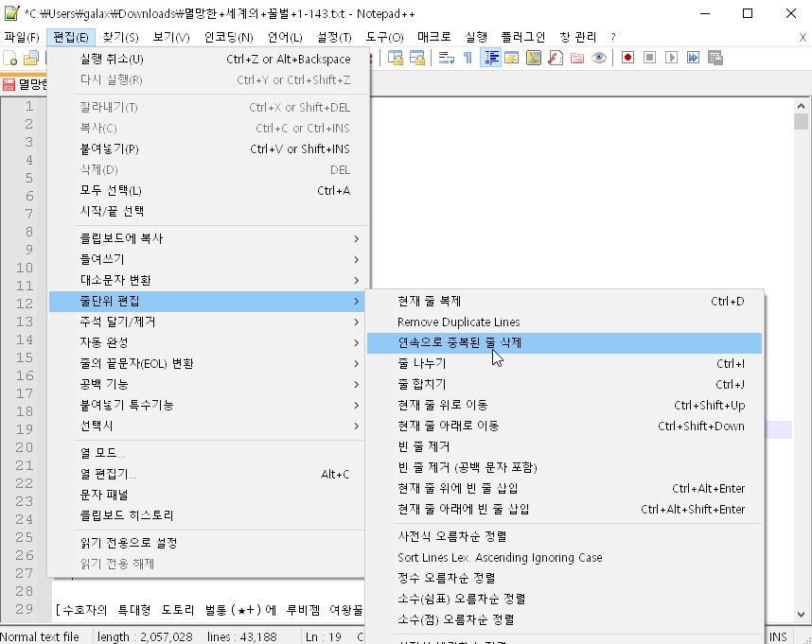The image size is (812, 644).
Task: Expand the 공백 기능 submenu
Action: pyautogui.click(x=207, y=384)
